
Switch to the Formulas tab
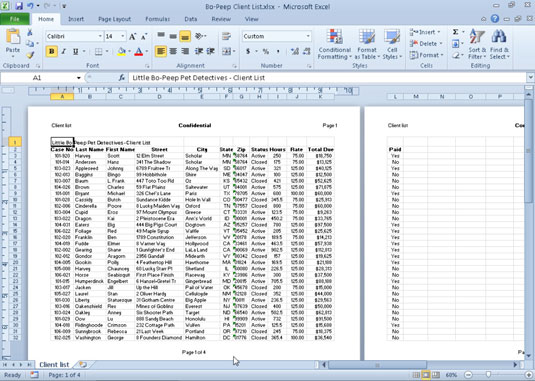tap(157, 19)
